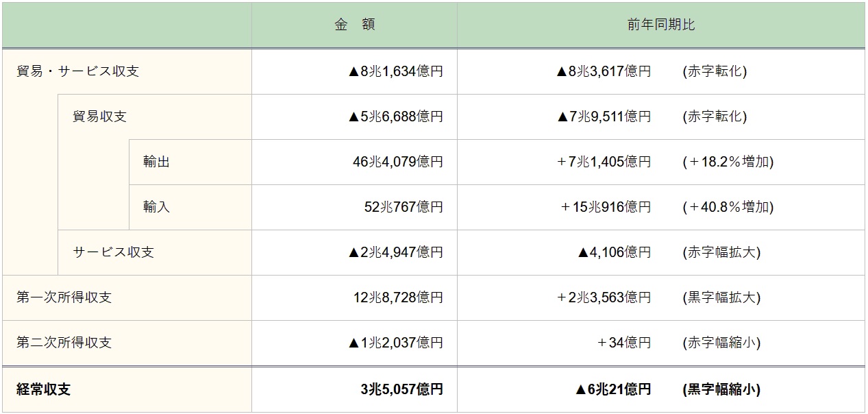Click the 輸入 row label

pyautogui.click(x=157, y=207)
